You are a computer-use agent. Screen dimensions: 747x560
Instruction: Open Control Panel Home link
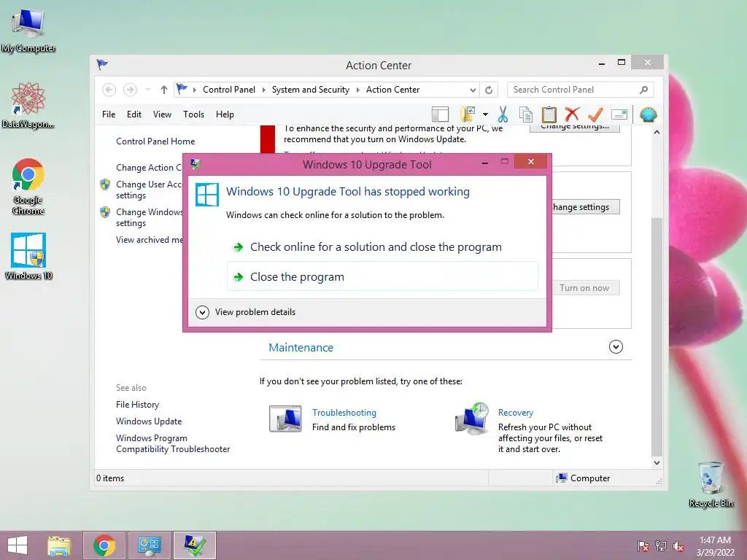(155, 141)
